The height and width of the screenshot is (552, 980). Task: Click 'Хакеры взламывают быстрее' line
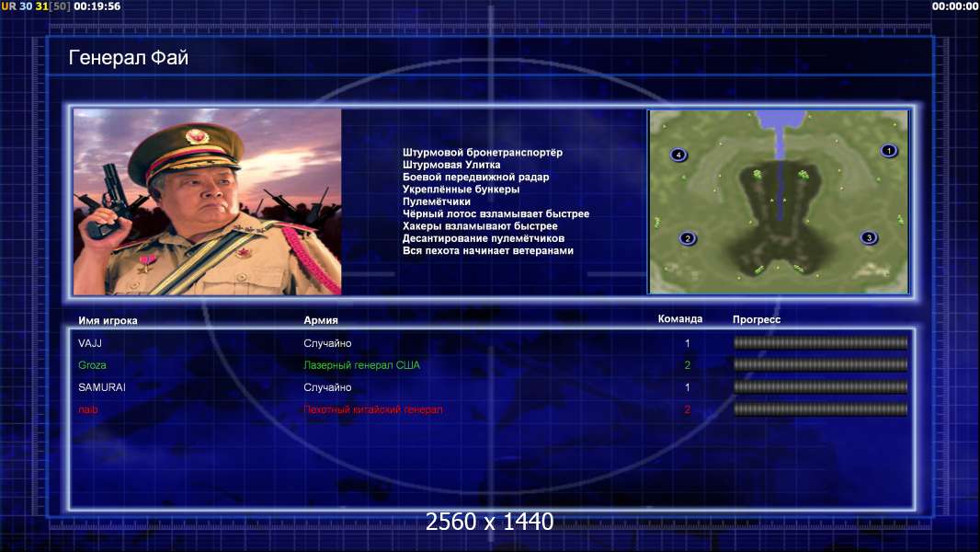tap(480, 226)
